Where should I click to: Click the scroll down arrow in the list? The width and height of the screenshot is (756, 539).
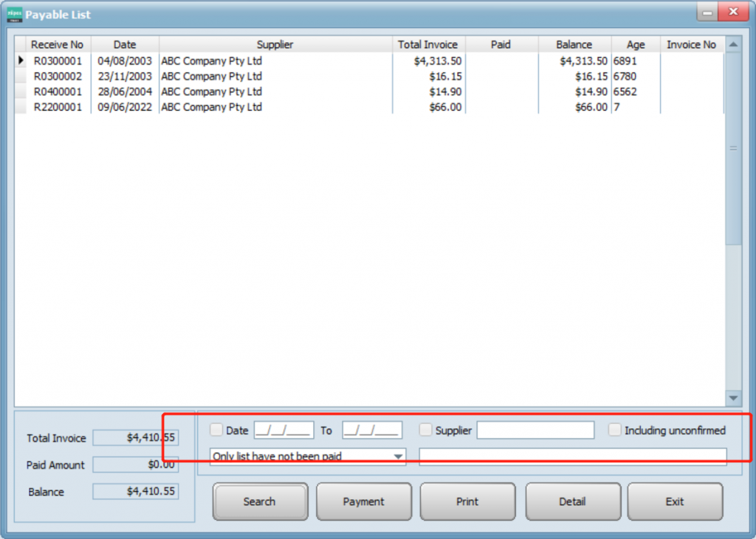pyautogui.click(x=732, y=397)
